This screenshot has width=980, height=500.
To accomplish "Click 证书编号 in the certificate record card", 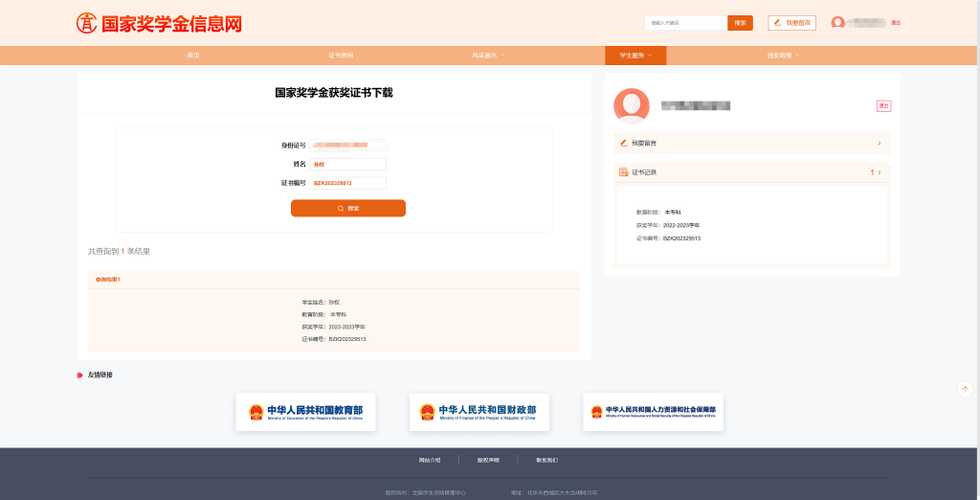I will click(668, 239).
